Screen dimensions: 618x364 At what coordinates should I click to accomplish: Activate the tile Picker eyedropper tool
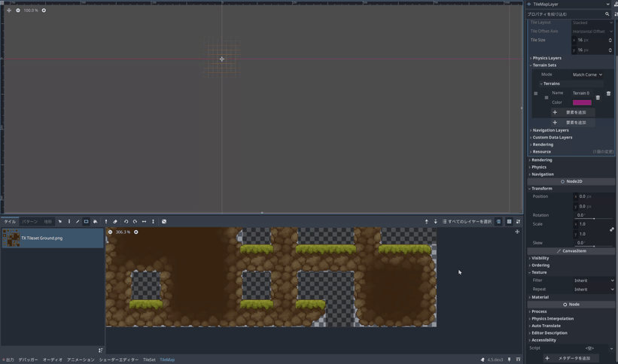tap(105, 221)
